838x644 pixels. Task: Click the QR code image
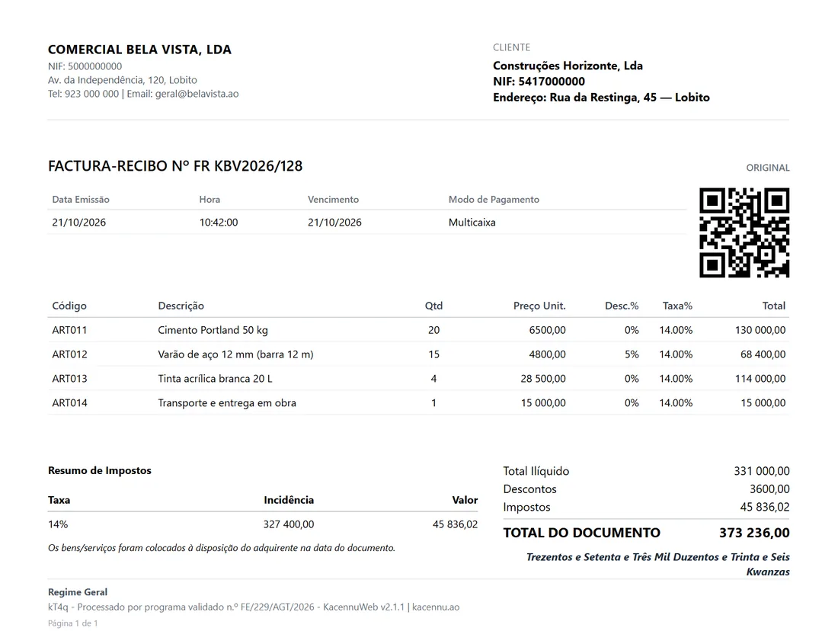(x=744, y=232)
